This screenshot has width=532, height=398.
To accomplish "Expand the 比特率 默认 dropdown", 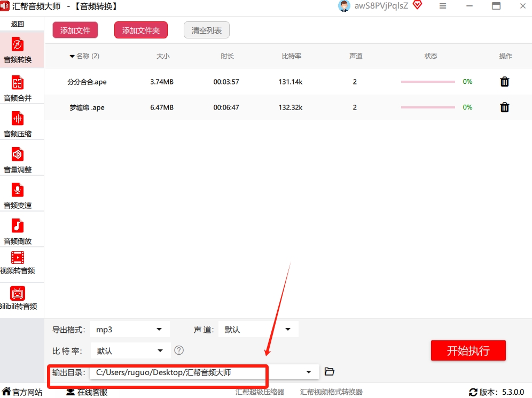I will tap(160, 350).
